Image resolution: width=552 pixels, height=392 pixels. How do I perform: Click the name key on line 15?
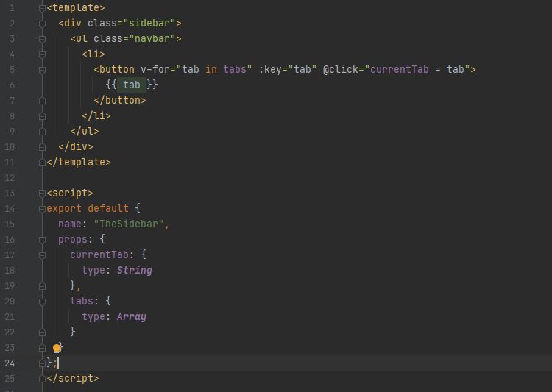(x=70, y=224)
